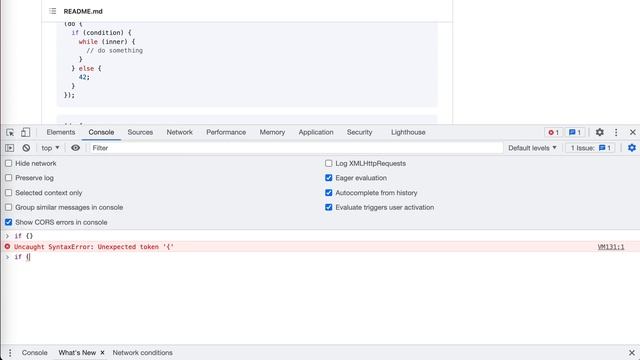Open the top JavaScript context dropdown
This screenshot has width=640, height=360.
(50, 148)
